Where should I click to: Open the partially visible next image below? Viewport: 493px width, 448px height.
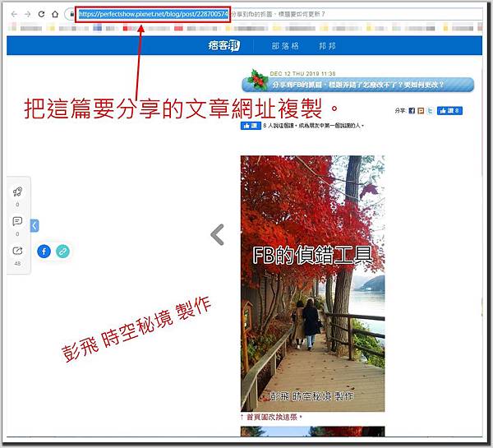[x=312, y=431]
